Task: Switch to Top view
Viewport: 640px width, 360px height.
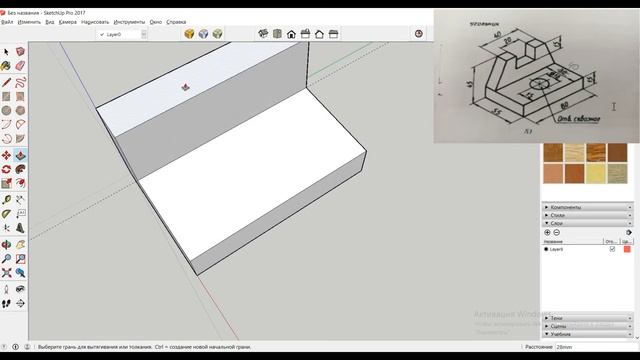Action: tap(277, 34)
